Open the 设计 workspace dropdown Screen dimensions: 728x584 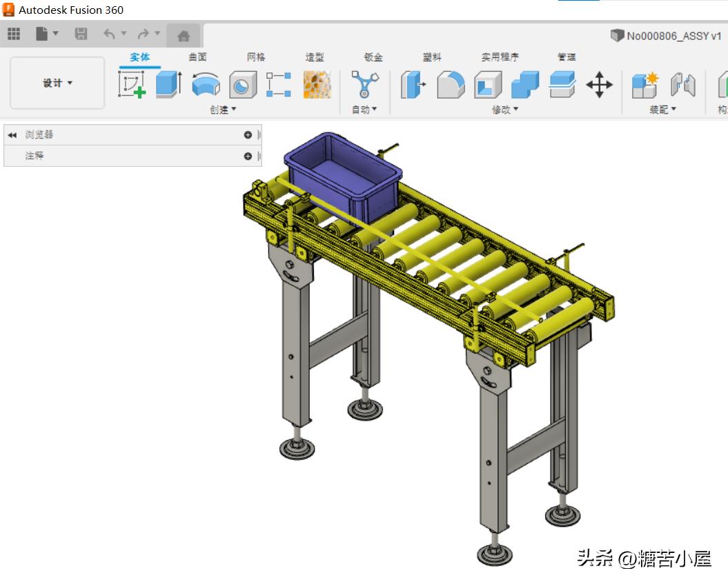point(57,83)
